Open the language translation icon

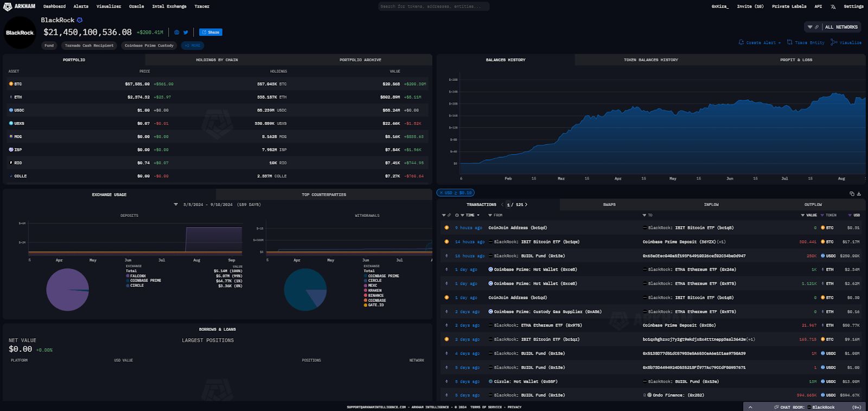coord(833,7)
